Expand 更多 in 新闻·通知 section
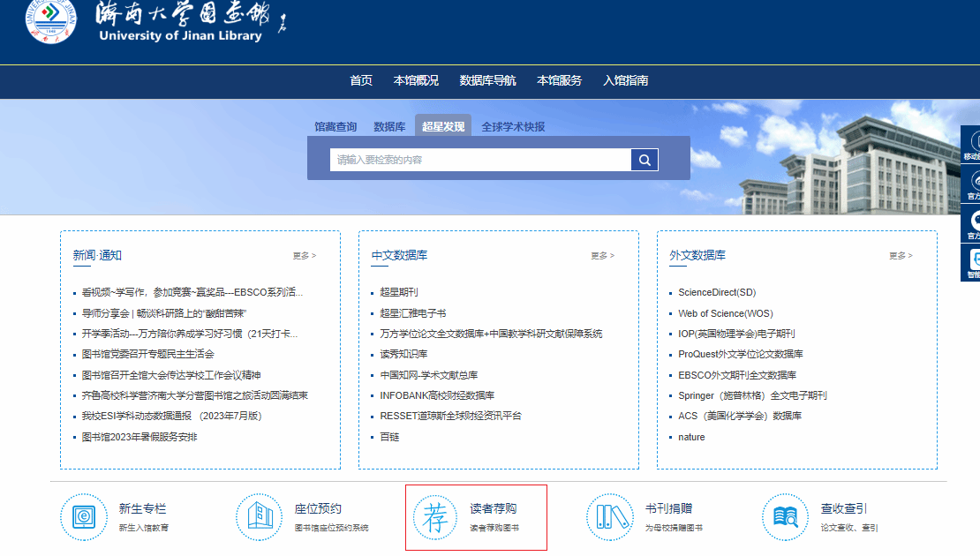The image size is (980, 556). click(305, 256)
